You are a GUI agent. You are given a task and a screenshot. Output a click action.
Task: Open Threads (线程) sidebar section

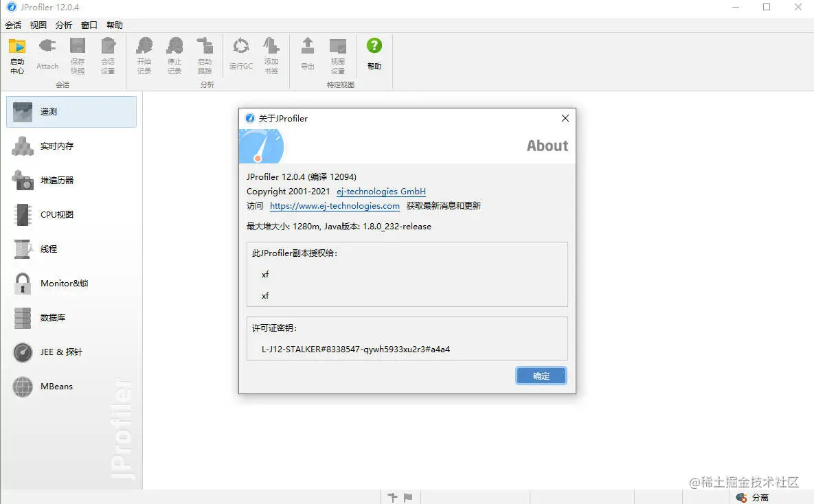pyautogui.click(x=71, y=249)
